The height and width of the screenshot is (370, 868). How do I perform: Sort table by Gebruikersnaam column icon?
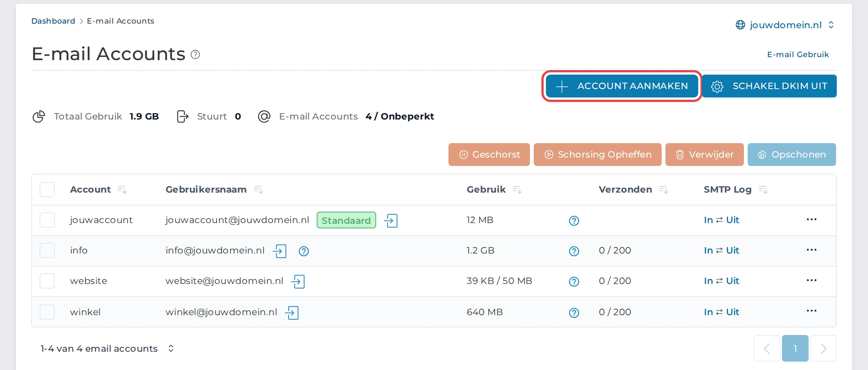click(x=258, y=190)
